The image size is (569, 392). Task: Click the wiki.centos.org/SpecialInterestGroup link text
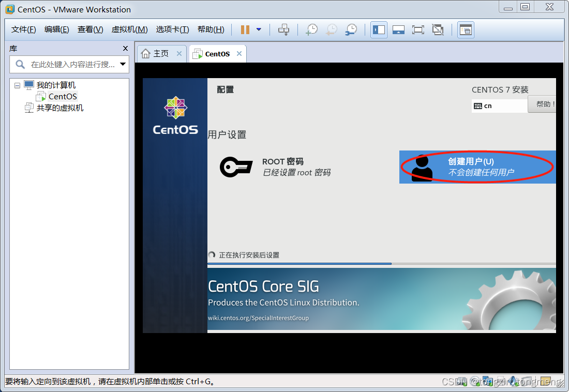258,318
